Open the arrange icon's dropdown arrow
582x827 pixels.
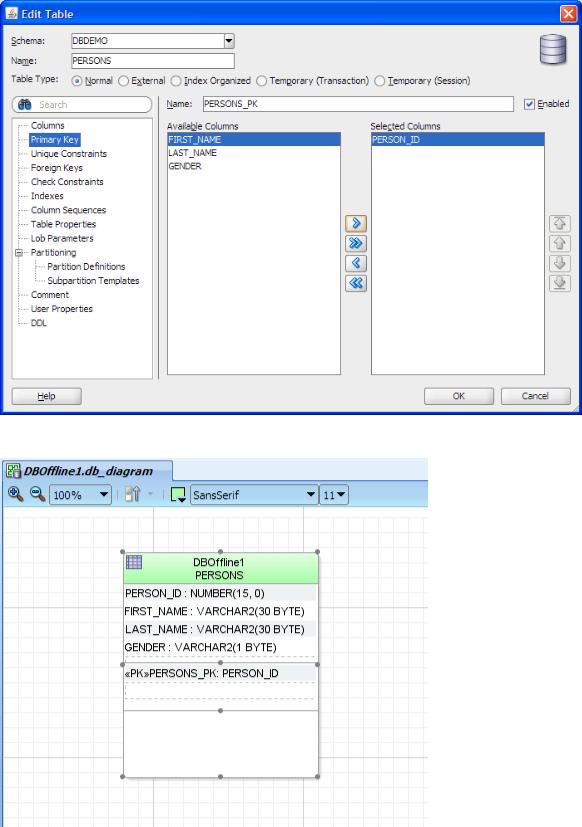150,494
